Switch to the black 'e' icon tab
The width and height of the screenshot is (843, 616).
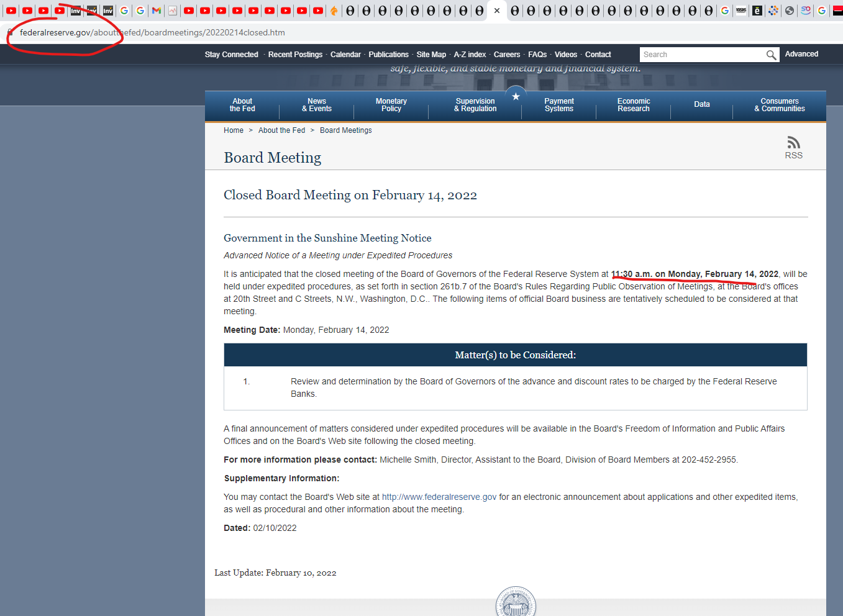757,11
